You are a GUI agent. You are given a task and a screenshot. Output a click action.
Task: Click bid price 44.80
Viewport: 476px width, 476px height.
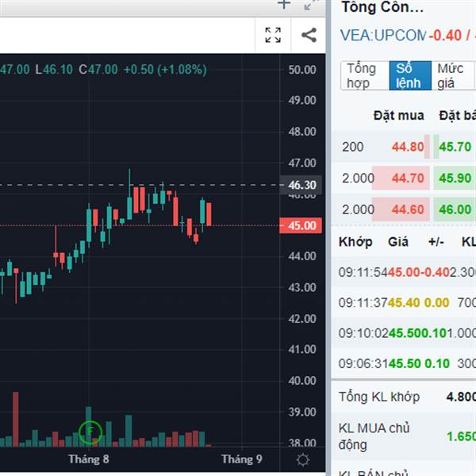[407, 146]
